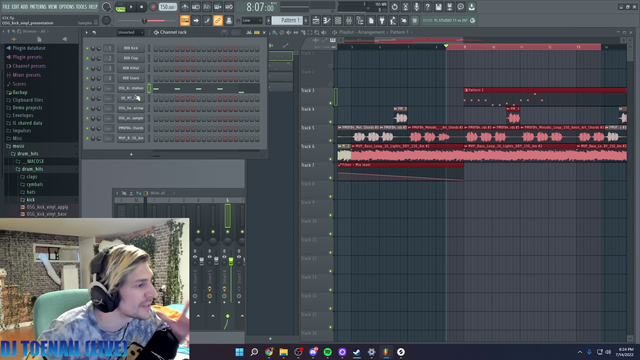Open the playlist view toolbar icon
The width and height of the screenshot is (640, 360).
pos(316,20)
